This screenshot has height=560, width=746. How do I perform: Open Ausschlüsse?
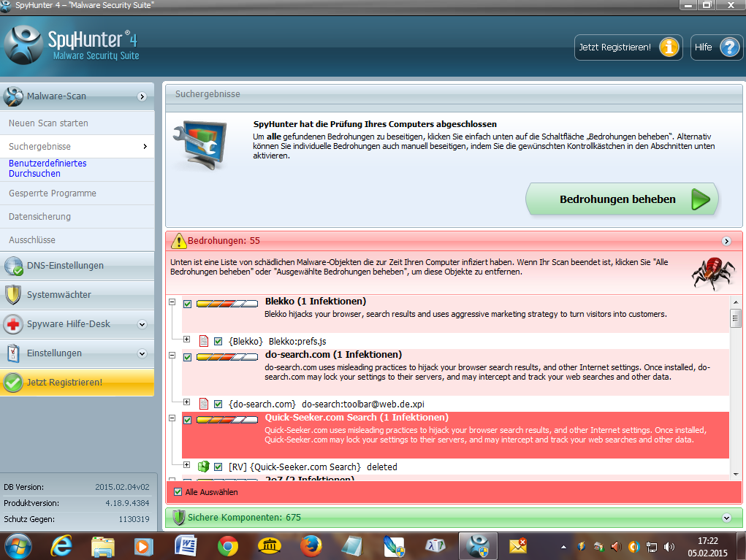click(77, 239)
